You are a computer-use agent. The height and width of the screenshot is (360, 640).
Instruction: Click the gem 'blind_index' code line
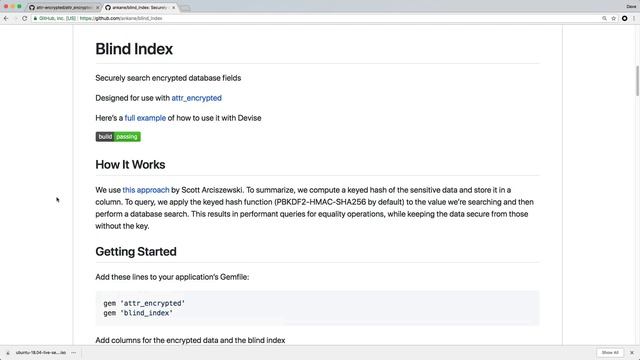pyautogui.click(x=138, y=313)
